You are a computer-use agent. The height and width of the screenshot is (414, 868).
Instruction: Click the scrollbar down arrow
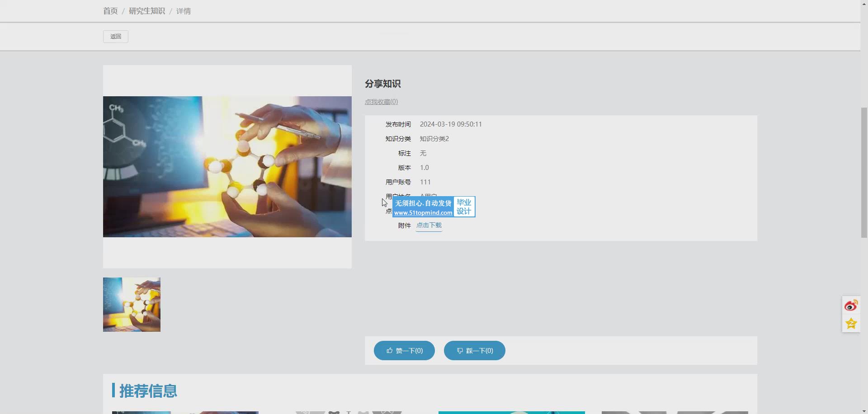tap(864, 411)
